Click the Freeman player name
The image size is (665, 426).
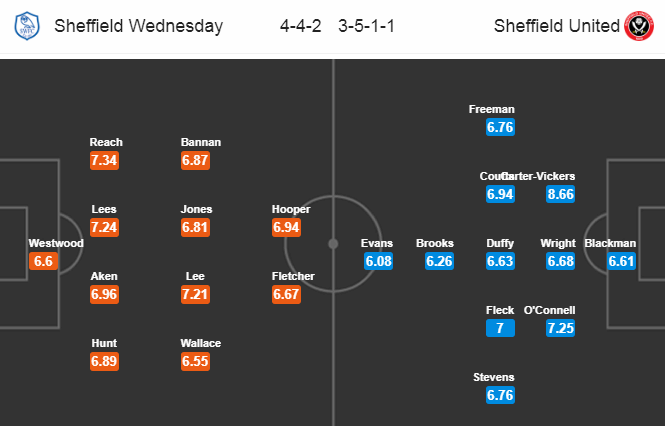point(492,109)
